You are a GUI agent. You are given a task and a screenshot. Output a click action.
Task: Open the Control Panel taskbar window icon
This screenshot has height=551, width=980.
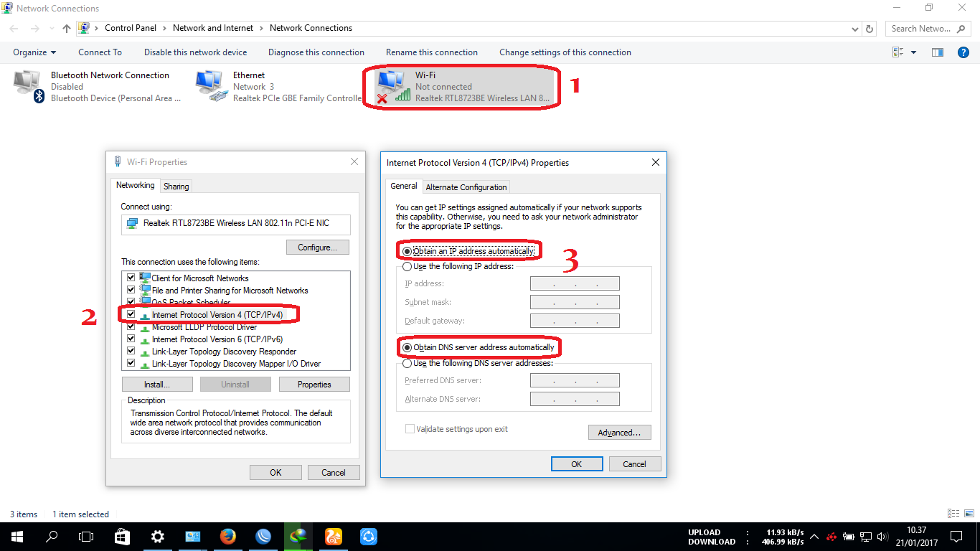pos(193,536)
